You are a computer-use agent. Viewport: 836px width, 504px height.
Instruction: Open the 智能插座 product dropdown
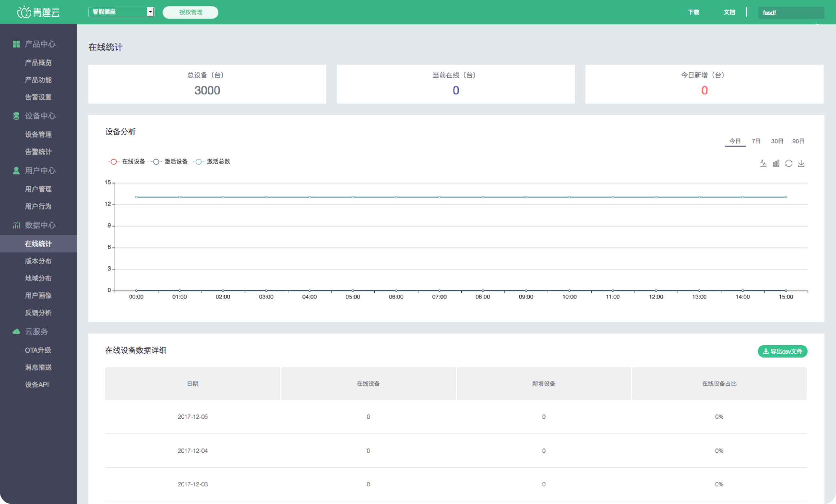(121, 12)
